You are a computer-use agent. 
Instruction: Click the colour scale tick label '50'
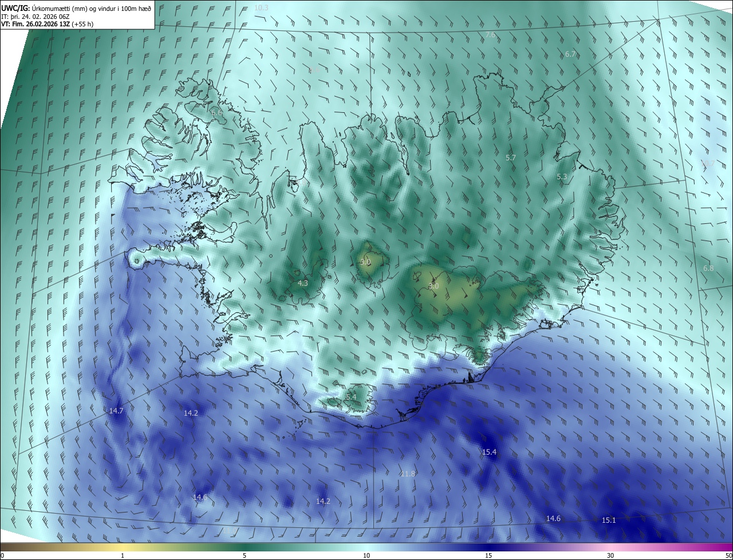(x=728, y=556)
